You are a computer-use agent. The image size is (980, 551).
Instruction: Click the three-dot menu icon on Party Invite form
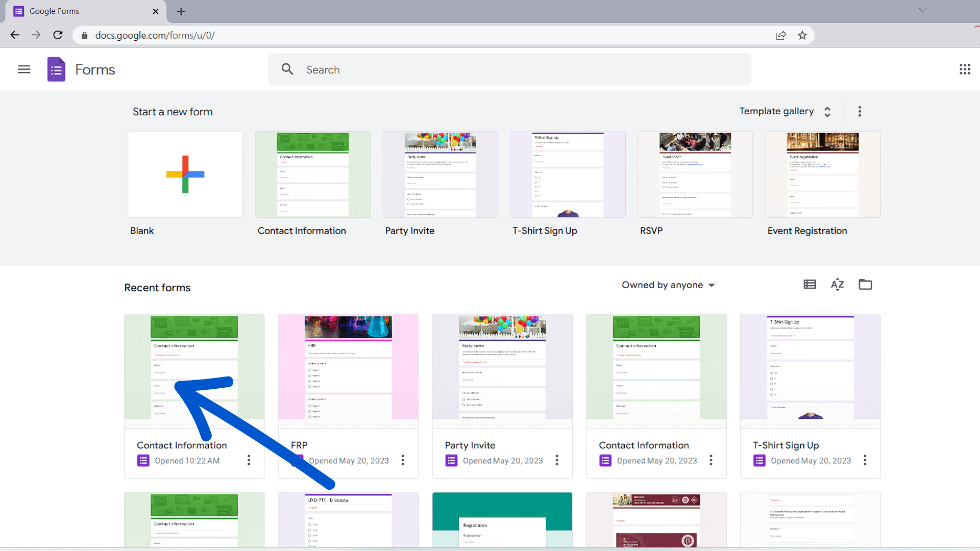tap(557, 460)
